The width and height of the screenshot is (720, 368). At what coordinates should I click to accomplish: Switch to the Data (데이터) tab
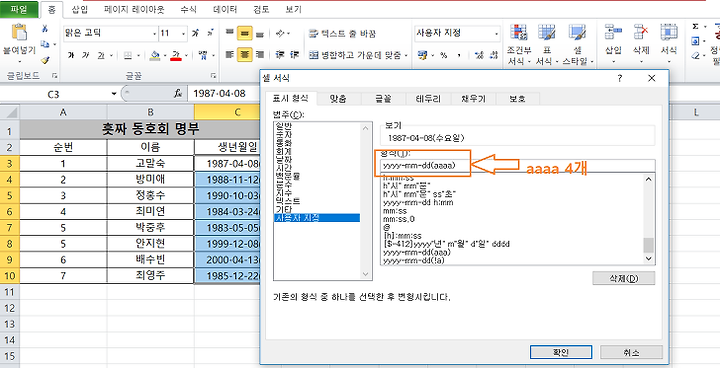tap(225, 9)
